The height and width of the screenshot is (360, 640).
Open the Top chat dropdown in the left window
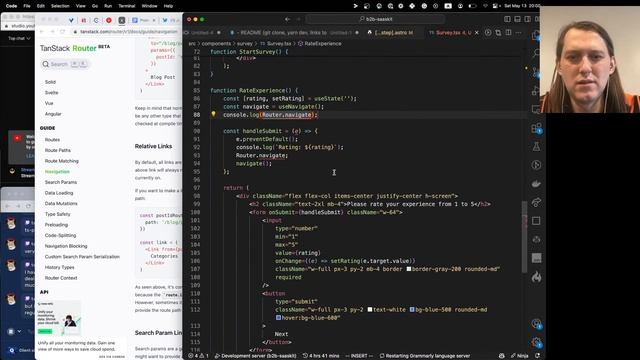19,38
